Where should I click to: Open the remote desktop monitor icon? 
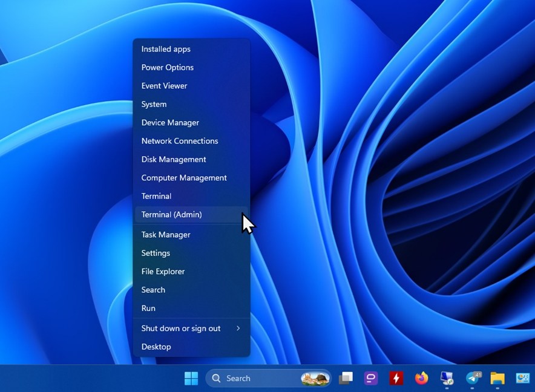(x=447, y=378)
